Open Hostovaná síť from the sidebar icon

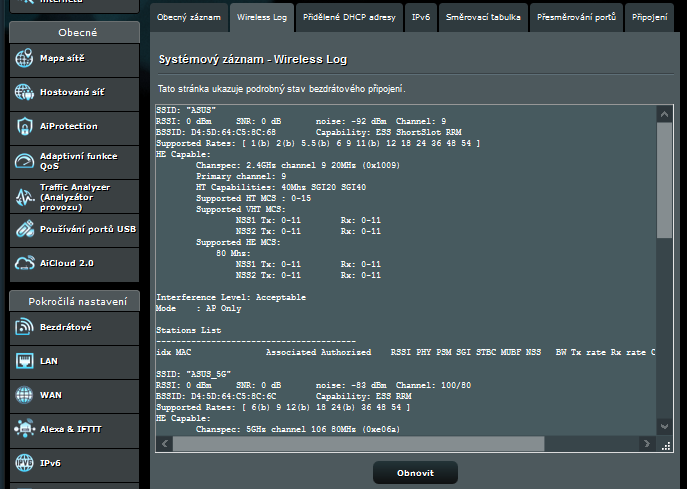[x=24, y=93]
